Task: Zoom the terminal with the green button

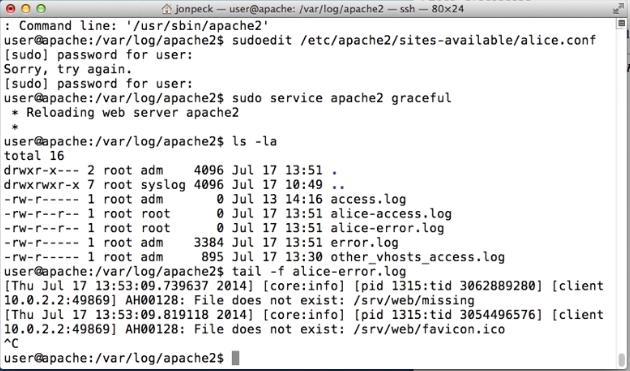Action: pyautogui.click(x=41, y=8)
